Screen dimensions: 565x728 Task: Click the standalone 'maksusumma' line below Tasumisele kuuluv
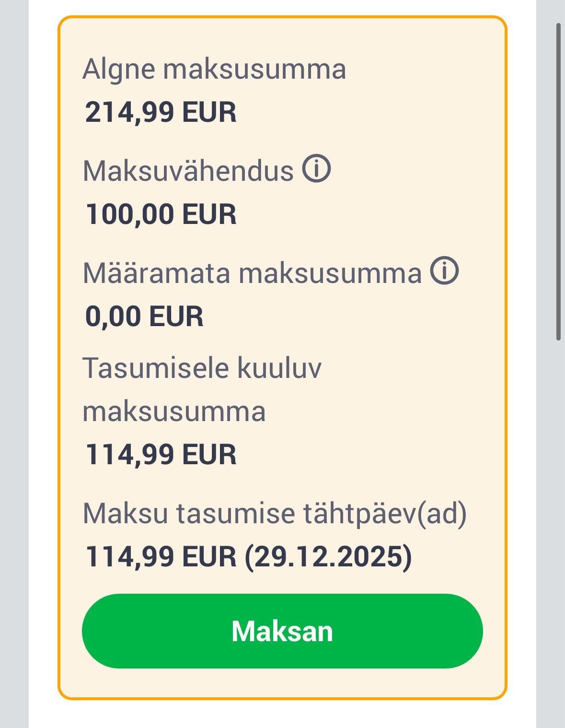coord(174,411)
